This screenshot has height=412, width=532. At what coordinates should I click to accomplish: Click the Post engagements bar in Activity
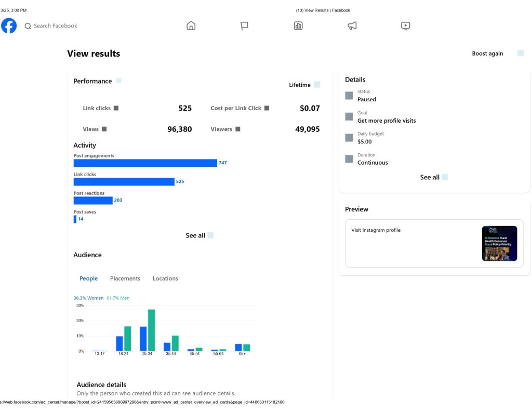pos(145,163)
